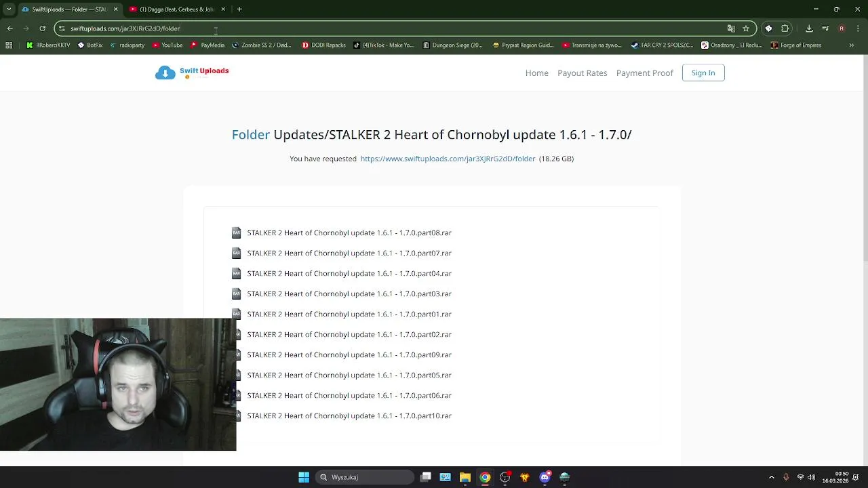Open the media control icon in toolbar
868x488 pixels.
coord(825,28)
